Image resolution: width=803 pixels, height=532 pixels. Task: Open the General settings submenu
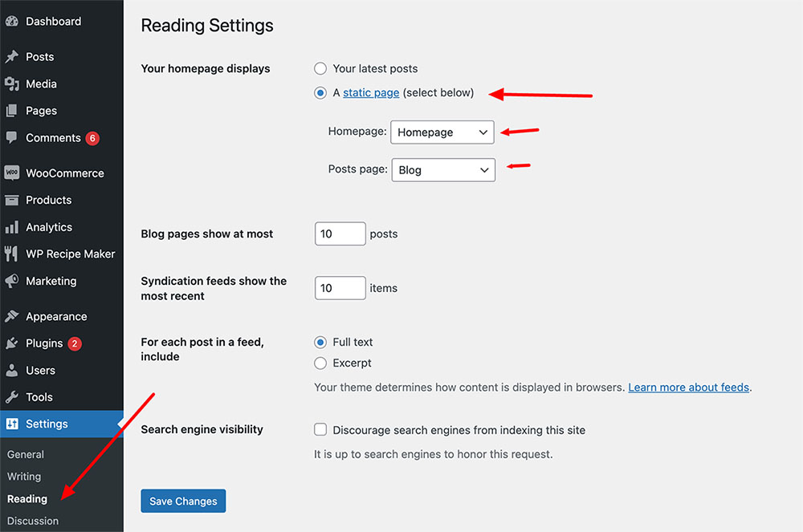[26, 454]
